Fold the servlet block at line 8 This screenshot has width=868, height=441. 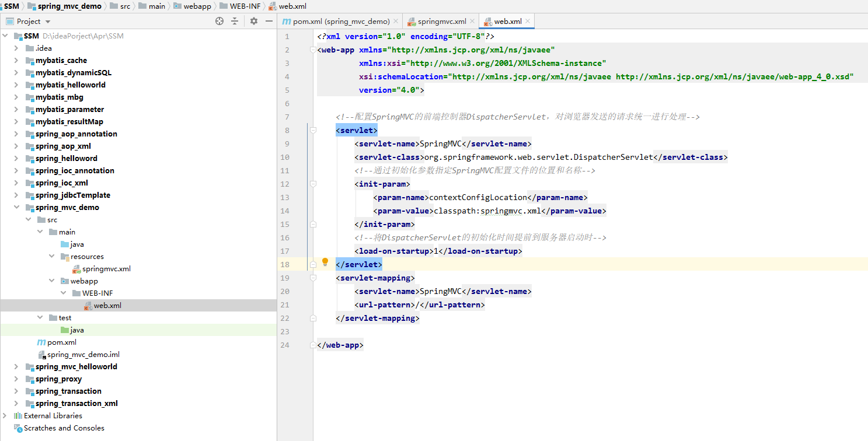pos(313,131)
